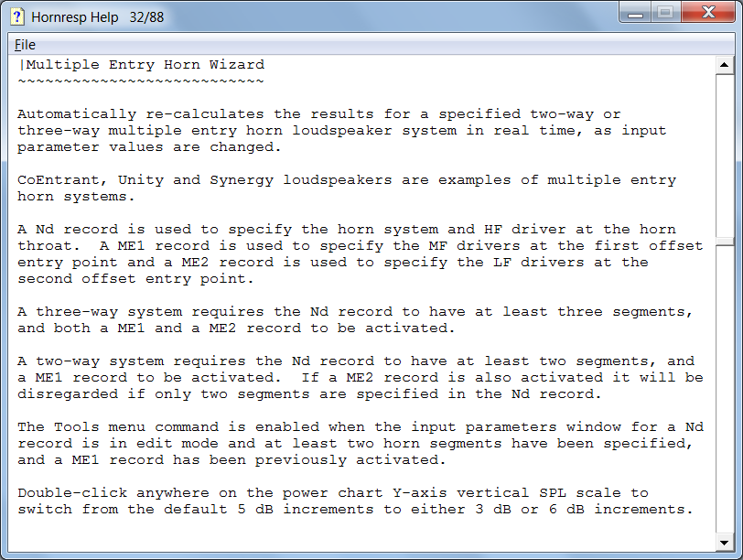Click the window title 'Hornresp Help 32/88'

(x=98, y=17)
